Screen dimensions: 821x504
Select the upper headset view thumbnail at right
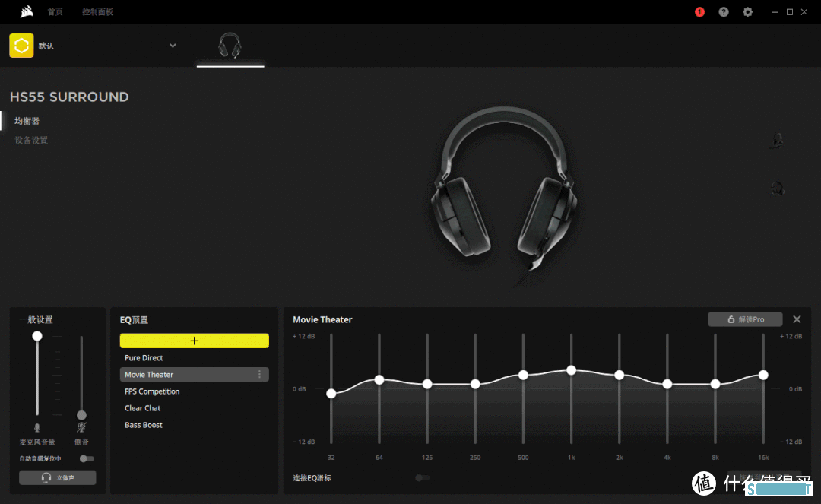(x=778, y=141)
